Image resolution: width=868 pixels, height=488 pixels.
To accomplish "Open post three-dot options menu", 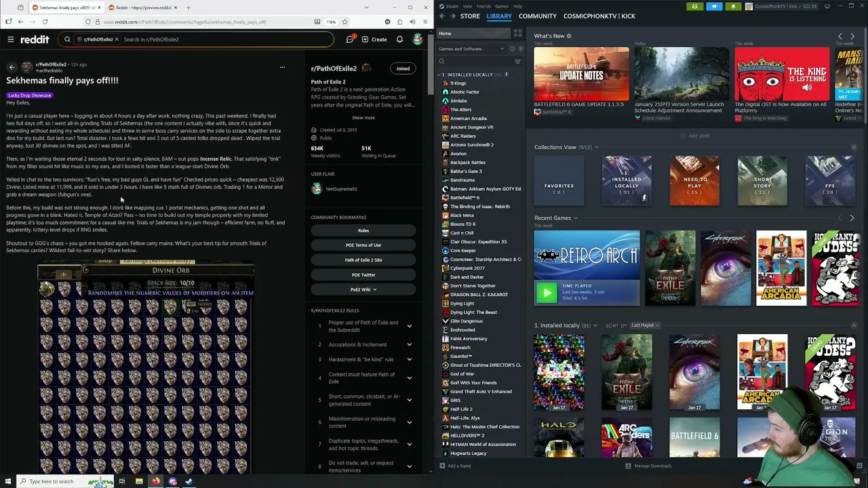I will (x=282, y=67).
